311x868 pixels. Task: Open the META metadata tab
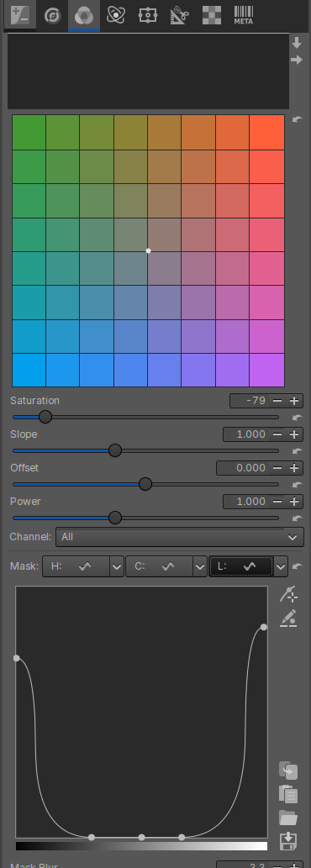[x=244, y=15]
